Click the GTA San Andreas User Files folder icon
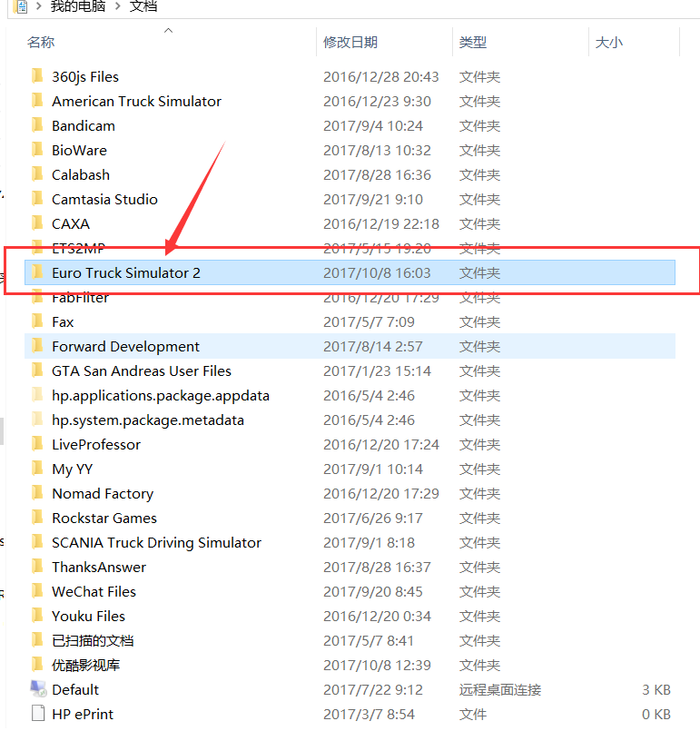The height and width of the screenshot is (731, 700). click(x=37, y=370)
